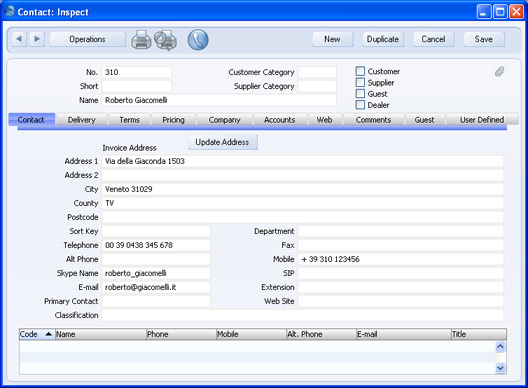528x388 pixels.
Task: Click the Alt. Phone column header
Action: [x=321, y=334]
